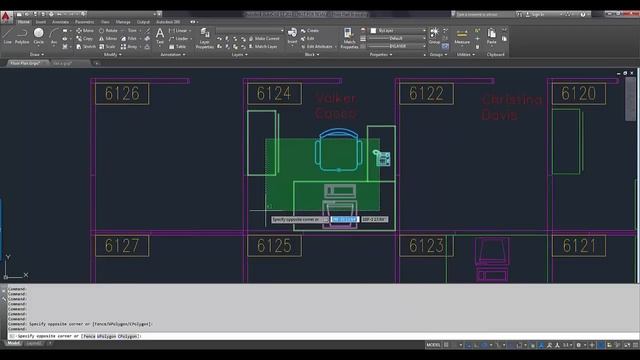Open the Default lineweight dropdown
Image resolution: width=640 pixels, height=360 pixels.
pyautogui.click(x=398, y=38)
